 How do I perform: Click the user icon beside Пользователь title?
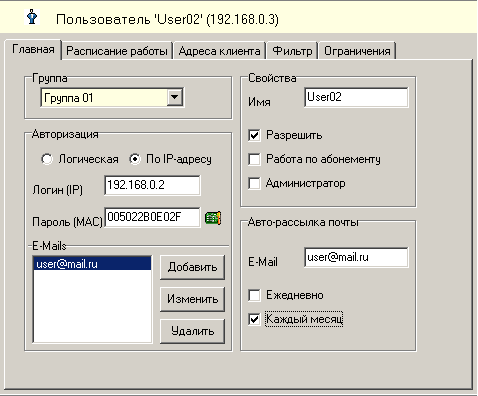[32, 17]
